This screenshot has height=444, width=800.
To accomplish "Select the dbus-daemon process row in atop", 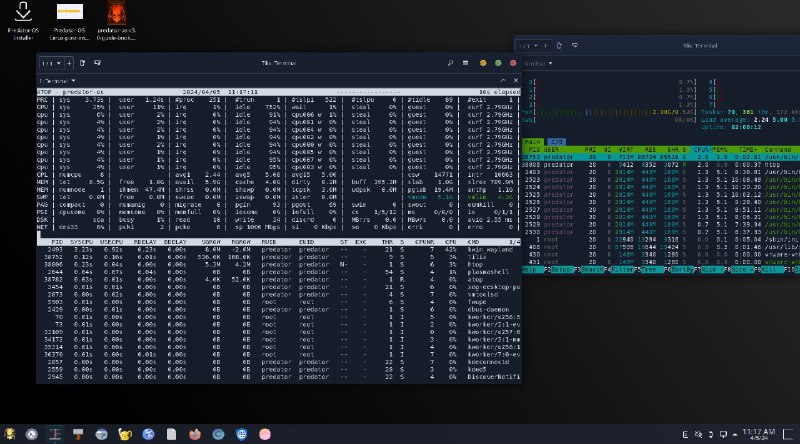I will click(279, 309).
